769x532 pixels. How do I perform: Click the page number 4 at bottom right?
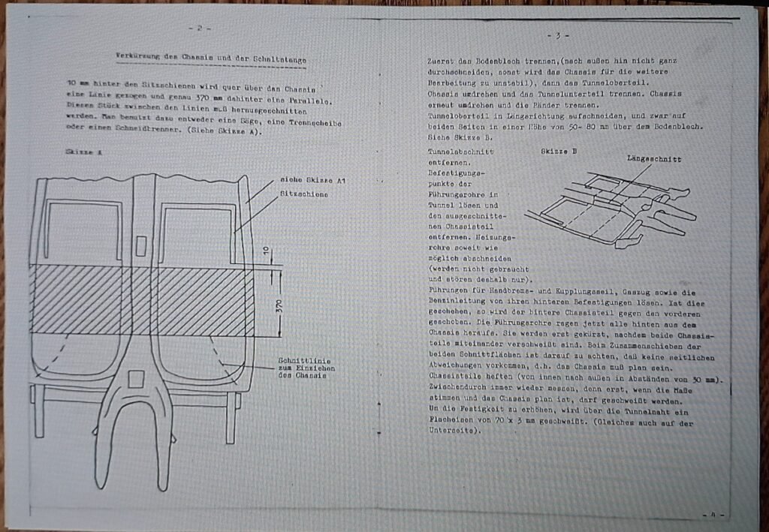pyautogui.click(x=712, y=515)
